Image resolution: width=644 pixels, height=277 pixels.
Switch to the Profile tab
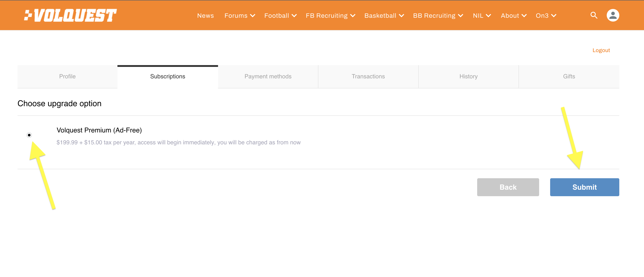coord(67,77)
